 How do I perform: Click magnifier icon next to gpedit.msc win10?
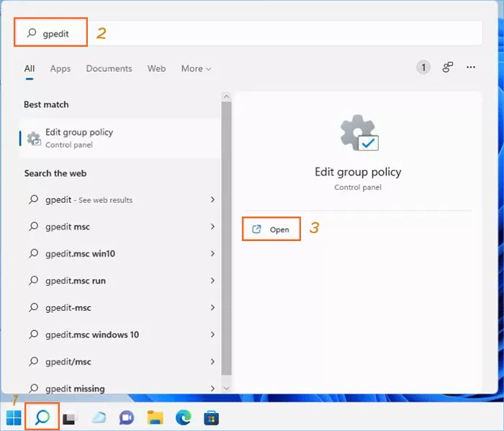click(33, 253)
